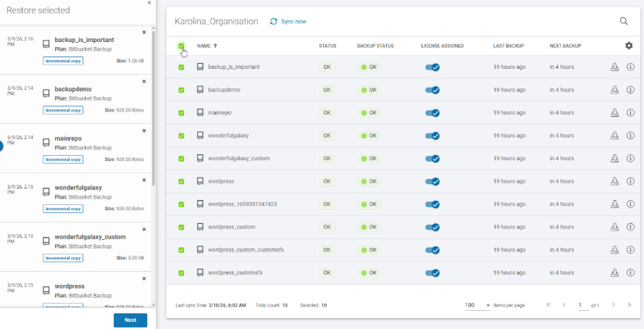Click the search magnifier icon

point(624,22)
